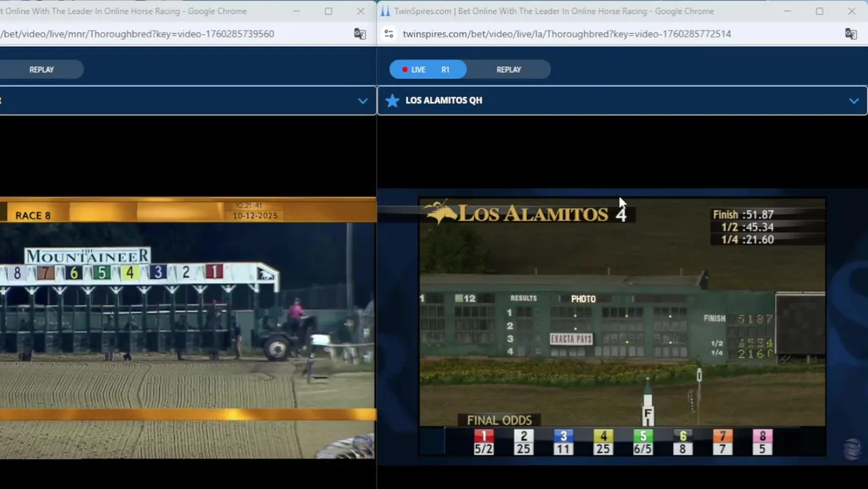Close the right Chrome window

pos(852,11)
